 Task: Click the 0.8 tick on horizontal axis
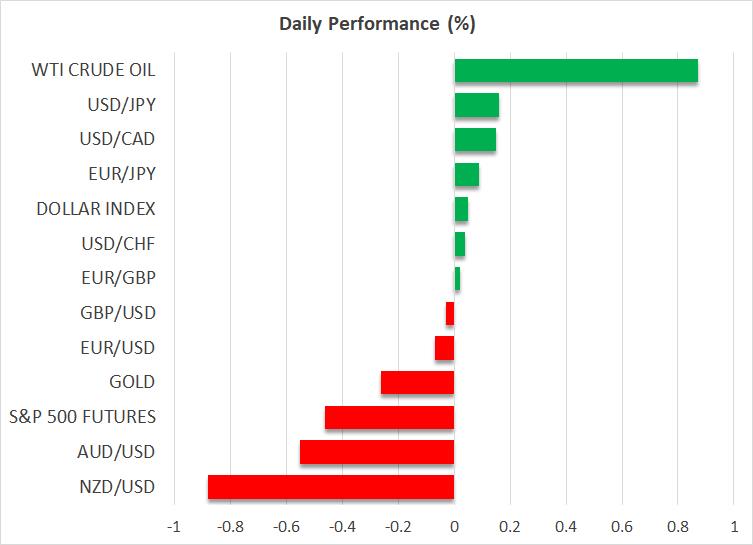[x=678, y=527]
